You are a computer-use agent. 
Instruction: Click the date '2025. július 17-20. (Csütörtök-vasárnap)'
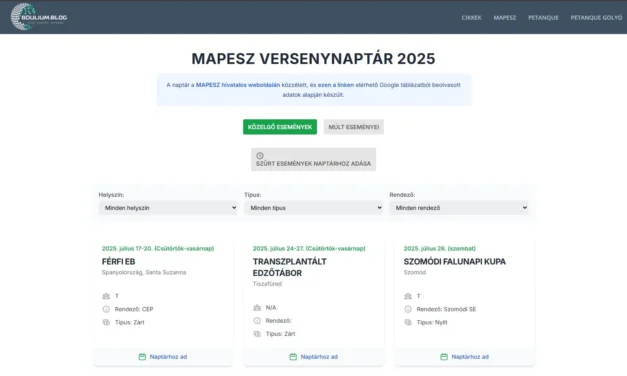point(158,248)
